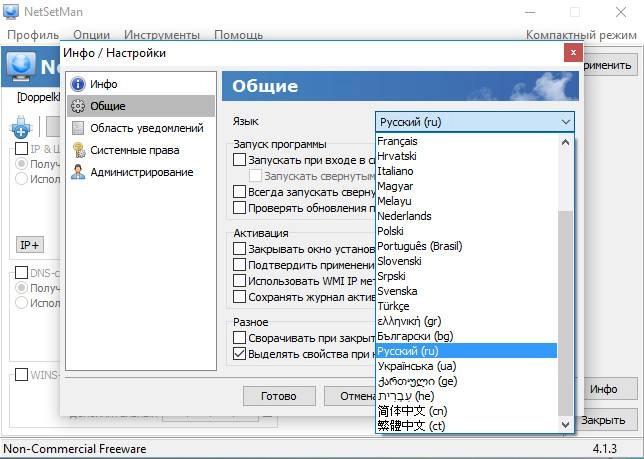Click the language list scrollbar thumb

click(566, 313)
